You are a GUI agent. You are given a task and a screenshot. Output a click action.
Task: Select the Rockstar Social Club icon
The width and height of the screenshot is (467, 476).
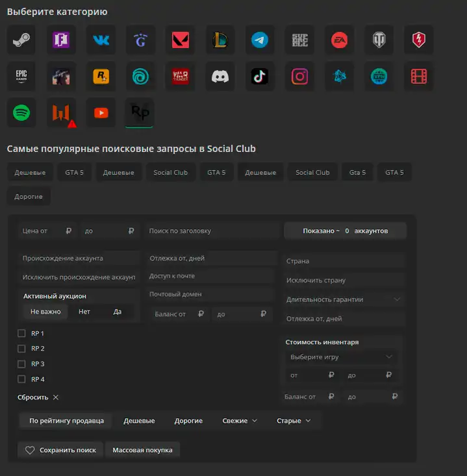(x=101, y=76)
